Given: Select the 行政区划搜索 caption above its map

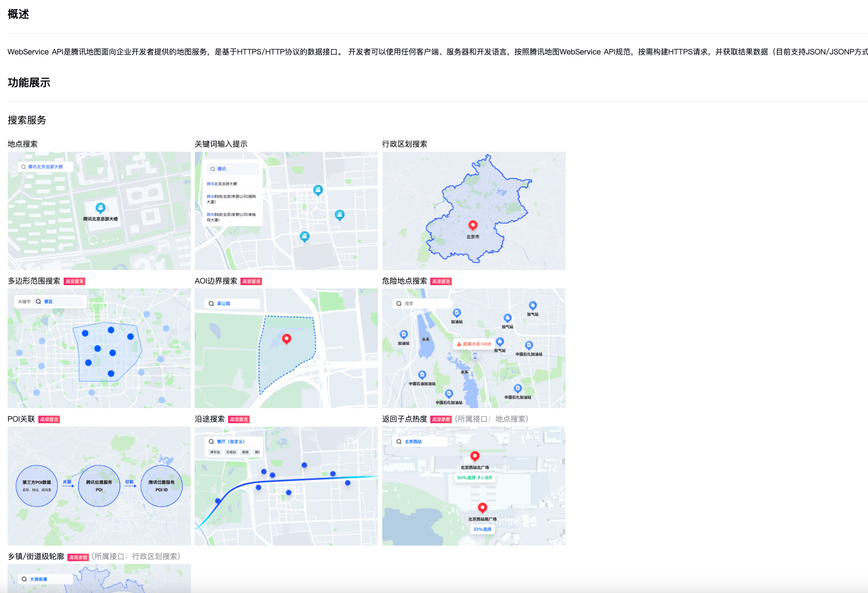Looking at the screenshot, I should [405, 144].
